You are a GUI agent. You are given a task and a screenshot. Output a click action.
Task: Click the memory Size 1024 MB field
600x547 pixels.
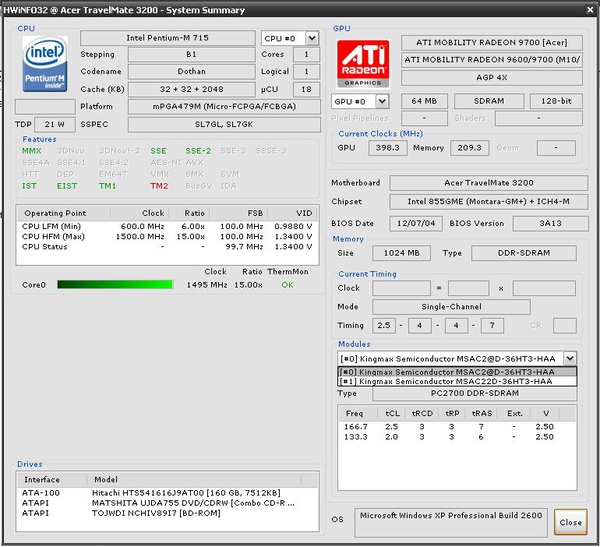[x=401, y=253]
